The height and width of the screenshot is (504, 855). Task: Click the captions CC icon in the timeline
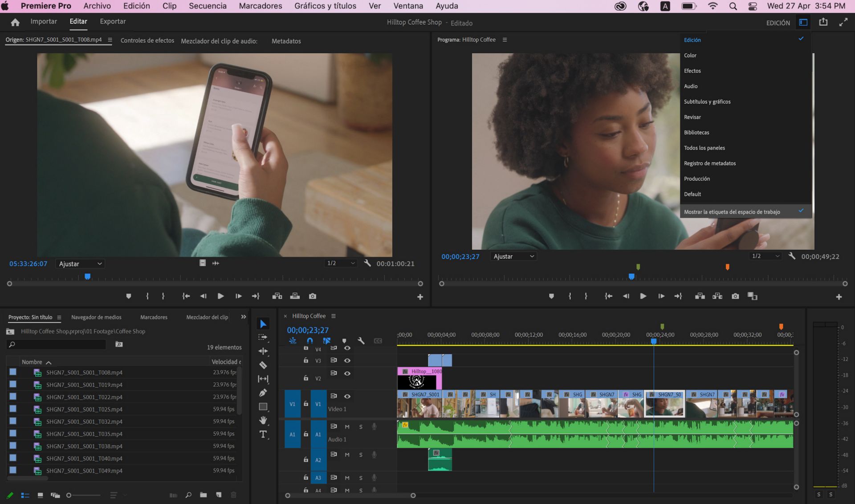(378, 341)
